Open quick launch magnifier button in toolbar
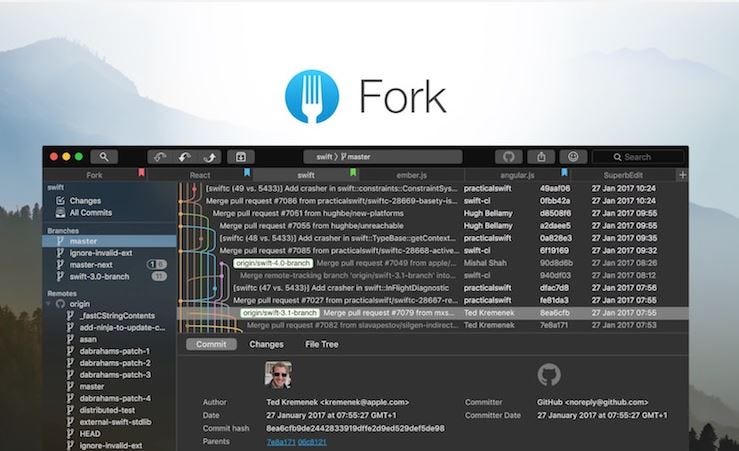Image resolution: width=739 pixels, height=451 pixels. [104, 157]
